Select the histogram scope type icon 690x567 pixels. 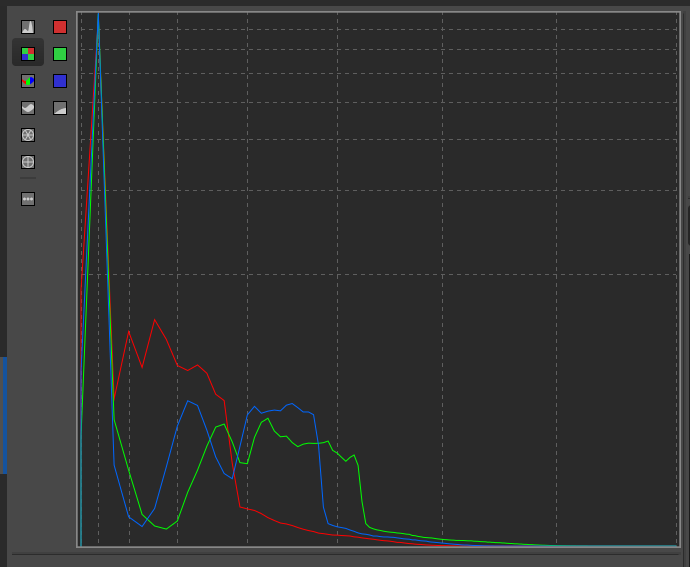pos(28,27)
